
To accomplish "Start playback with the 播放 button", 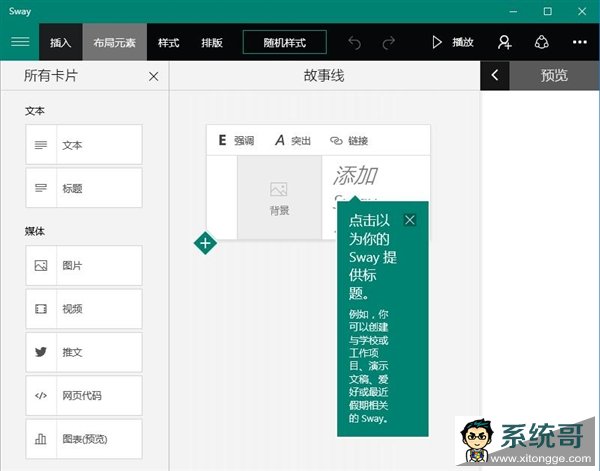I will point(453,42).
